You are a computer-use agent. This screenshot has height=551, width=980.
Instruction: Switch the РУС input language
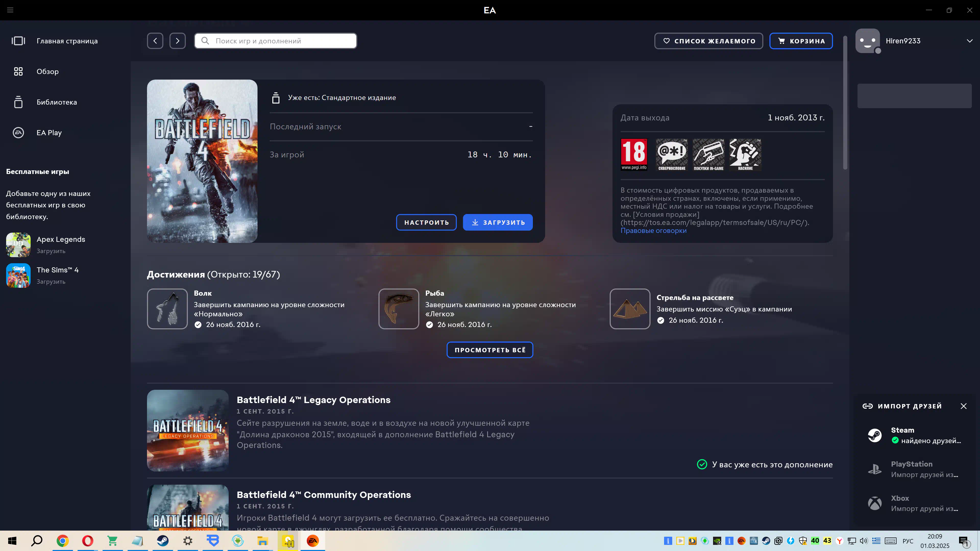coord(908,541)
